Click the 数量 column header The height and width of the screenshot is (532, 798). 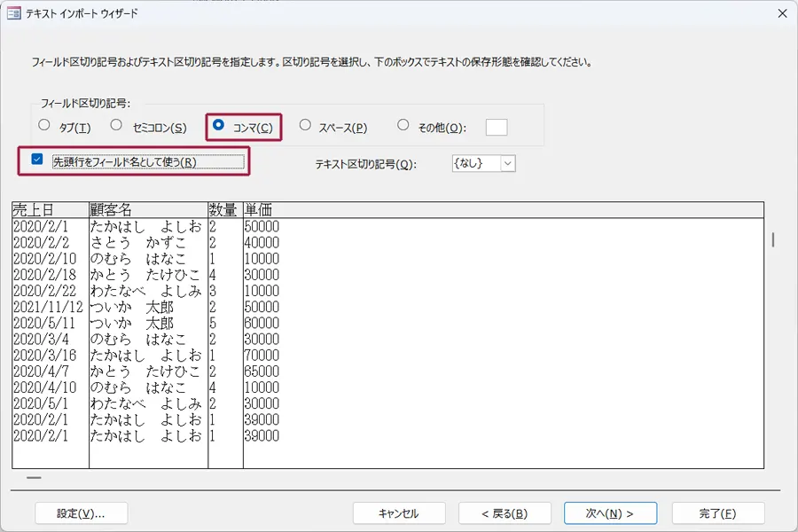point(225,209)
